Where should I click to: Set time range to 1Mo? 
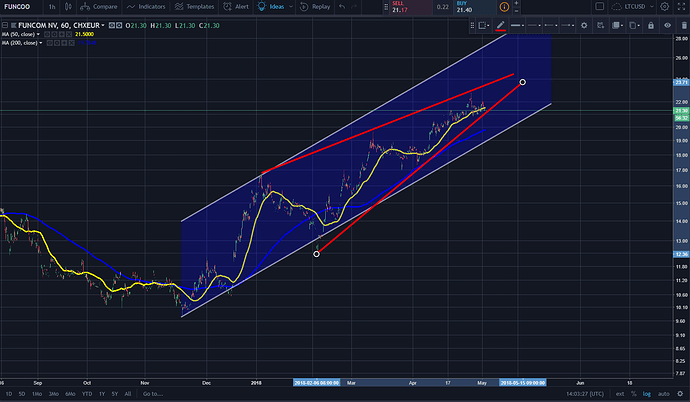point(37,394)
